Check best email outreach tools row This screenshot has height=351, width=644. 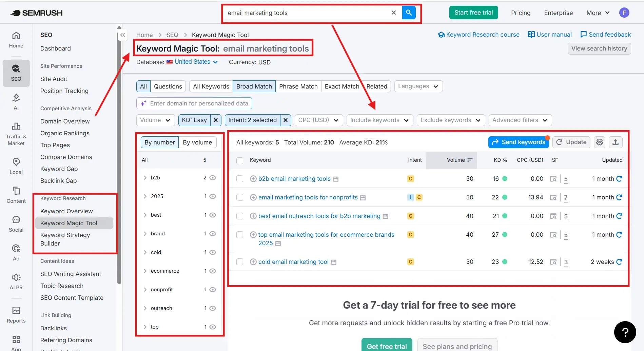click(x=240, y=216)
